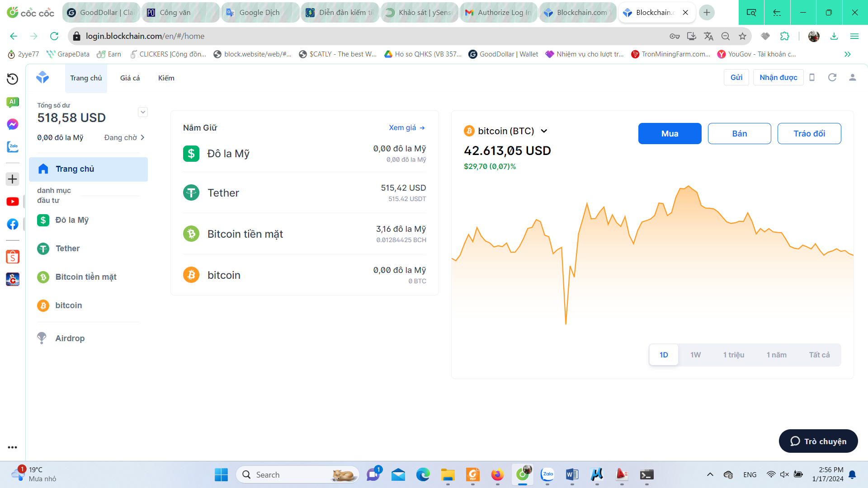
Task: Click the mobile app phone icon
Action: coord(812,77)
